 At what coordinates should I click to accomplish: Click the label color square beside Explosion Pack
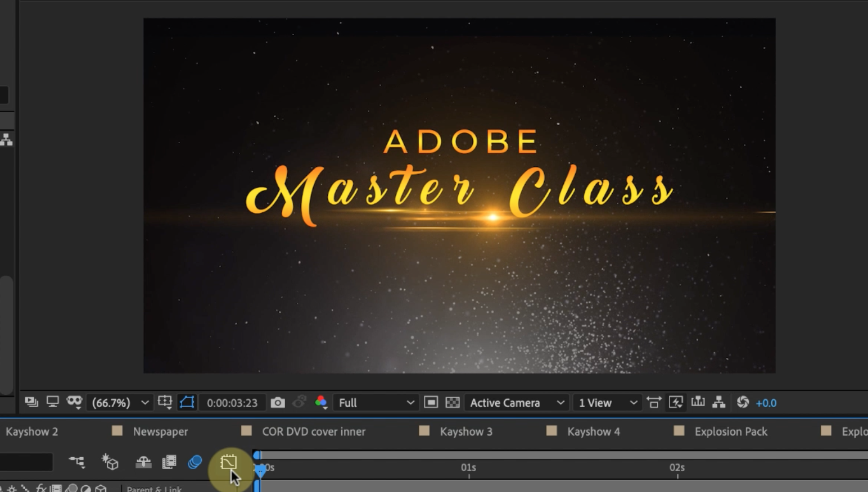679,431
